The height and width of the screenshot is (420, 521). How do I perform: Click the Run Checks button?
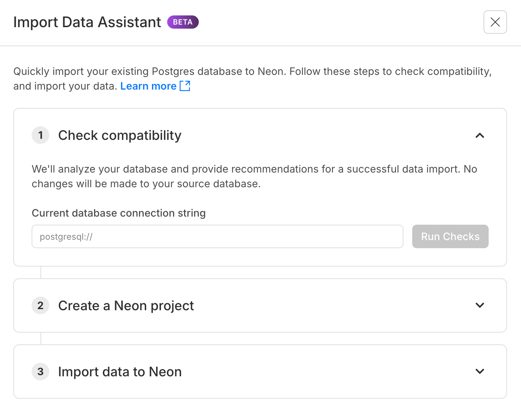[x=450, y=236]
